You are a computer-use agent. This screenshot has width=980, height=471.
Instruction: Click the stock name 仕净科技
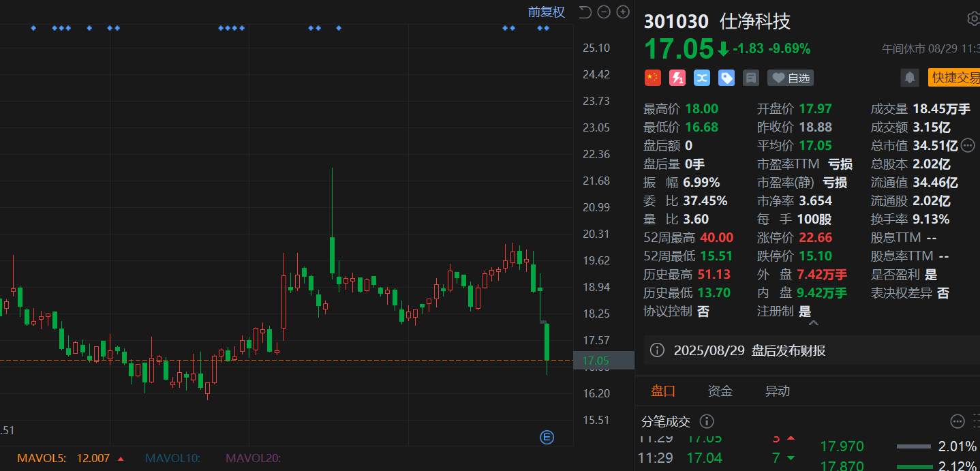(755, 22)
